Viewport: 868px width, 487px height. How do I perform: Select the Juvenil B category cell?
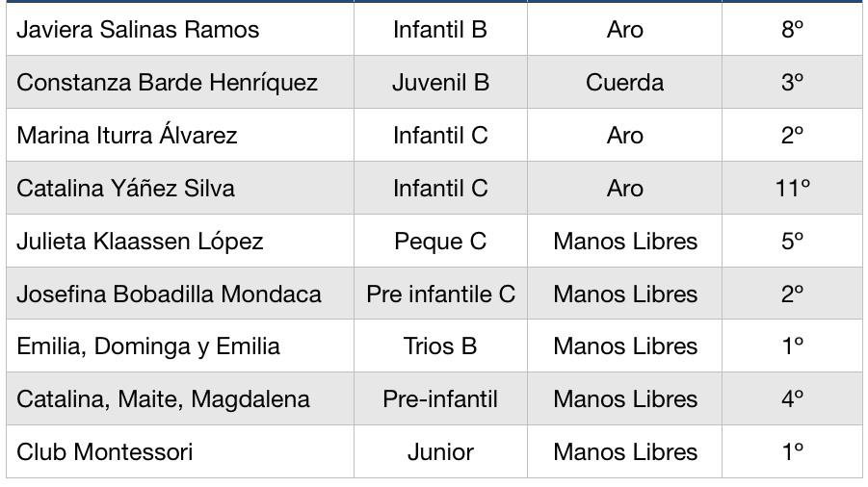(x=440, y=82)
